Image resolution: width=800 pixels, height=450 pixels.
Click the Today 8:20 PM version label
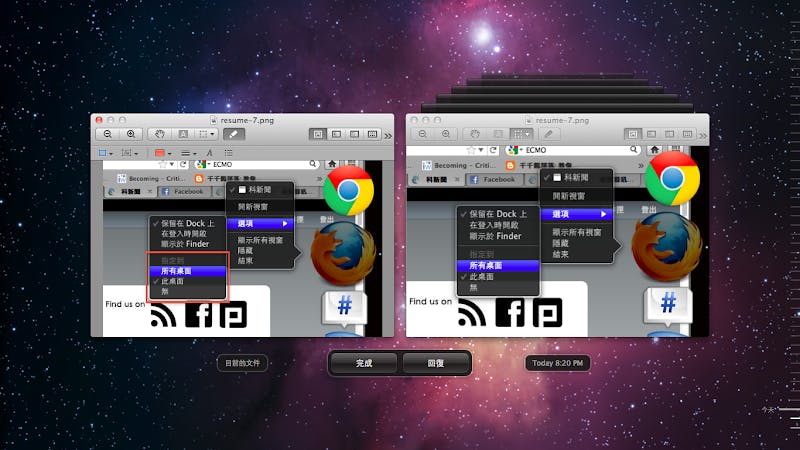[557, 363]
